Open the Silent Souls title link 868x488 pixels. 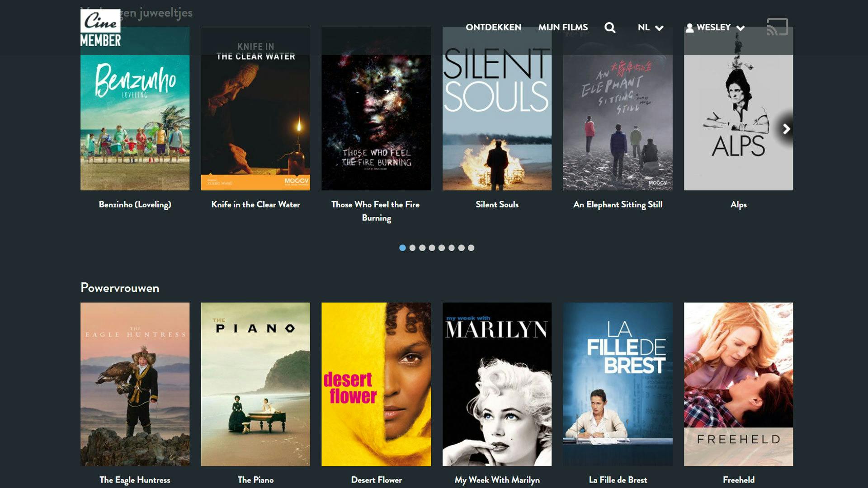tap(497, 205)
